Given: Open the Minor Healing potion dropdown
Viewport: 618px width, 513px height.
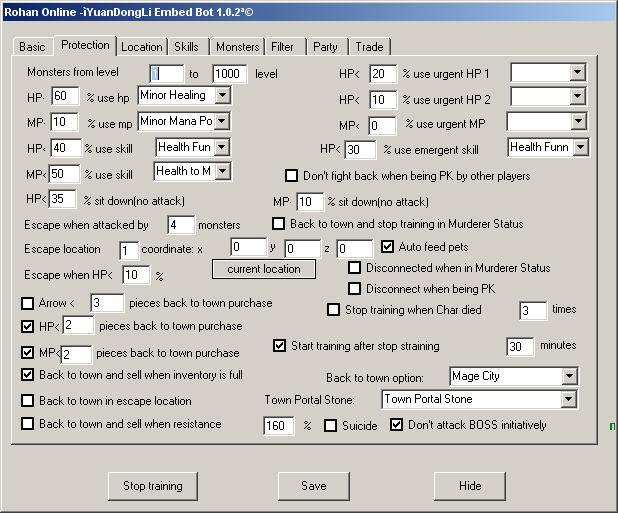Looking at the screenshot, I should pyautogui.click(x=222, y=95).
